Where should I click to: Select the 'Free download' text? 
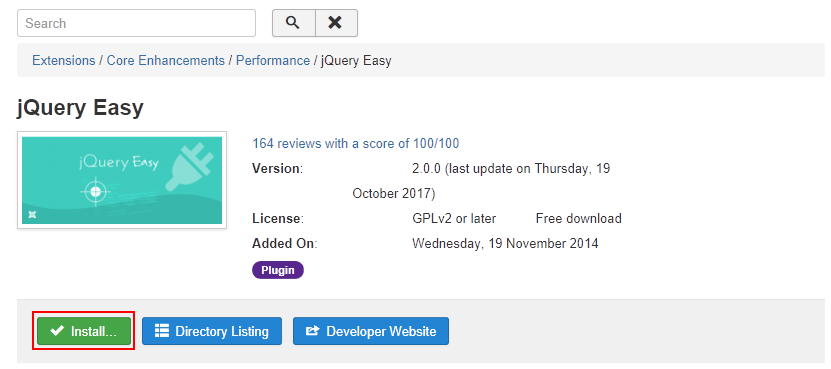coord(579,218)
